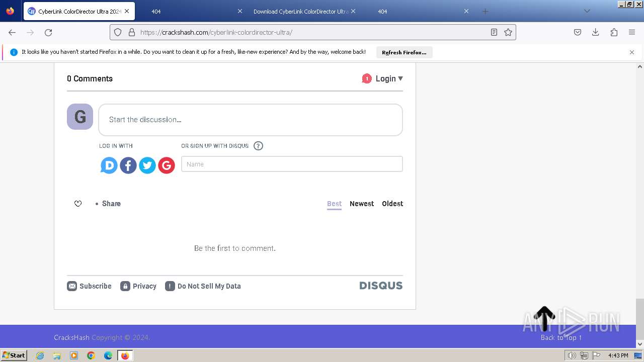Toggle reader view icon in address bar
The height and width of the screenshot is (362, 644).
coord(494,32)
